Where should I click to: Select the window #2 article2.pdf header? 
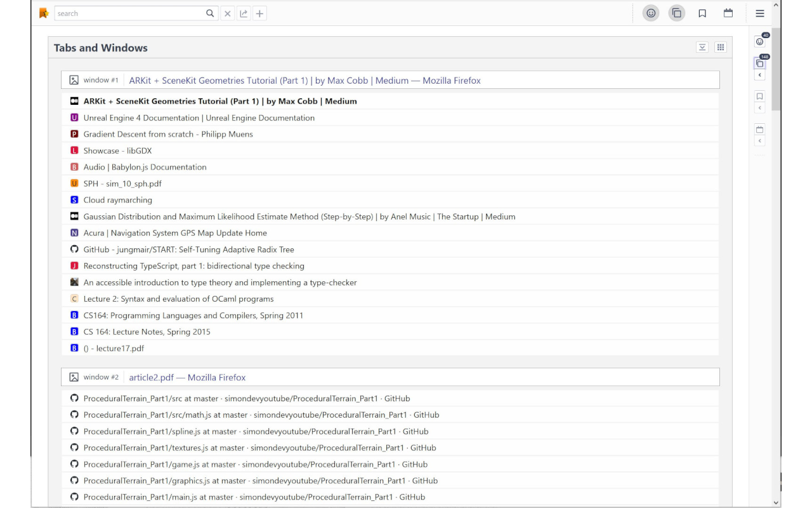pos(187,377)
